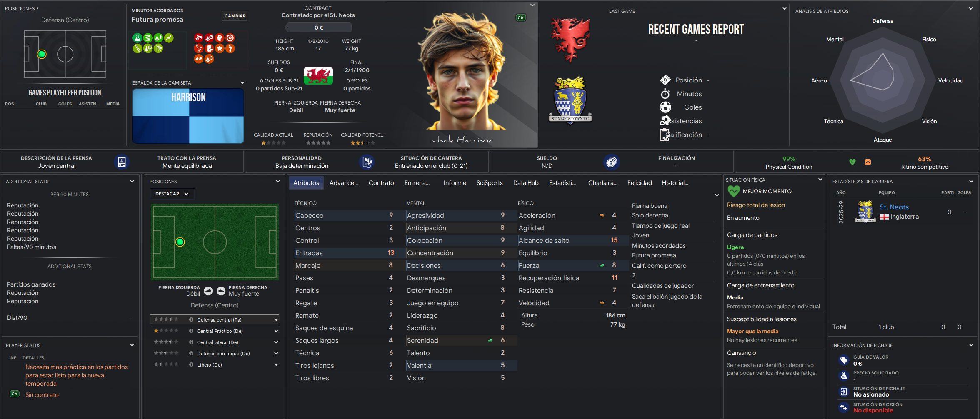Expand the Espalda de la camiseta panel chevron

click(x=242, y=83)
